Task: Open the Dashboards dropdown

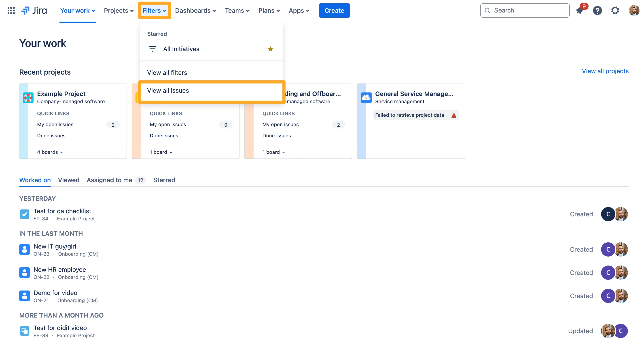Action: pos(195,10)
